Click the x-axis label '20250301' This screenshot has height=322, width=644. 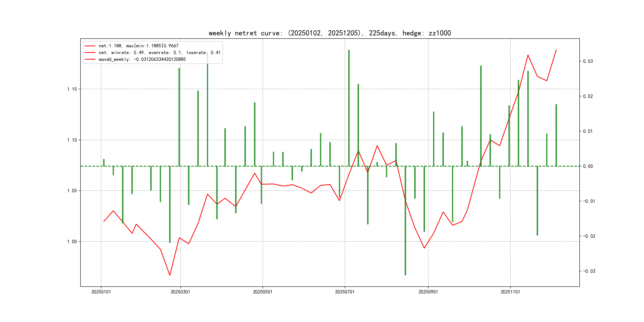click(x=180, y=292)
